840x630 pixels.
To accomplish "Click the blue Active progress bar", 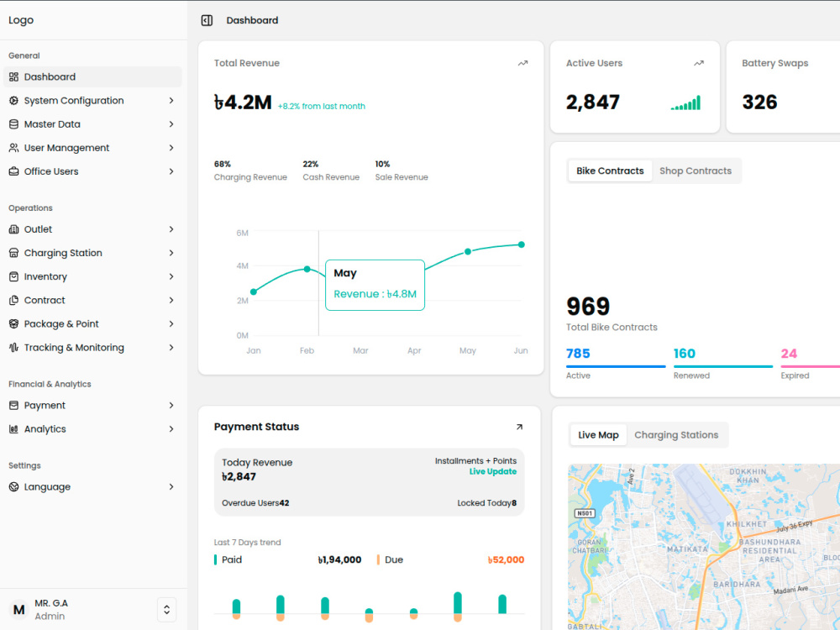I will coord(616,366).
